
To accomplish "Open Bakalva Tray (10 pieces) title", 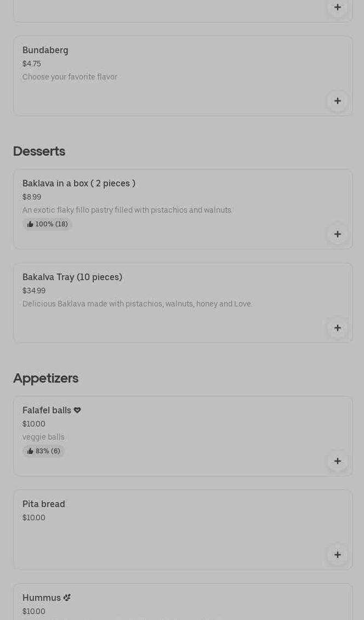I will (72, 277).
